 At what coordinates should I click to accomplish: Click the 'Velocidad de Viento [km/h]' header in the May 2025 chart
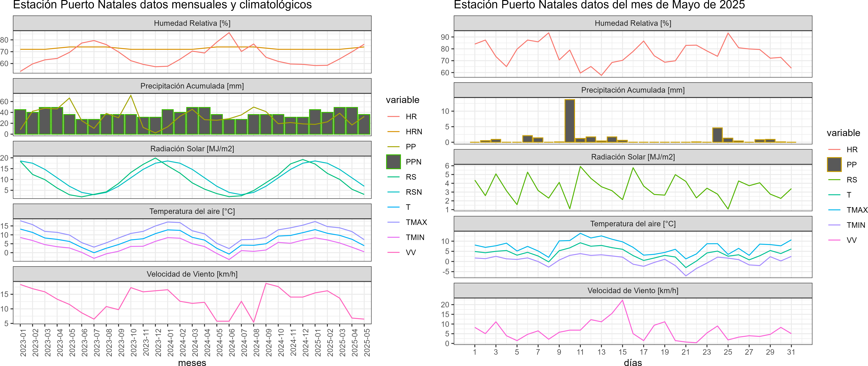coord(633,291)
